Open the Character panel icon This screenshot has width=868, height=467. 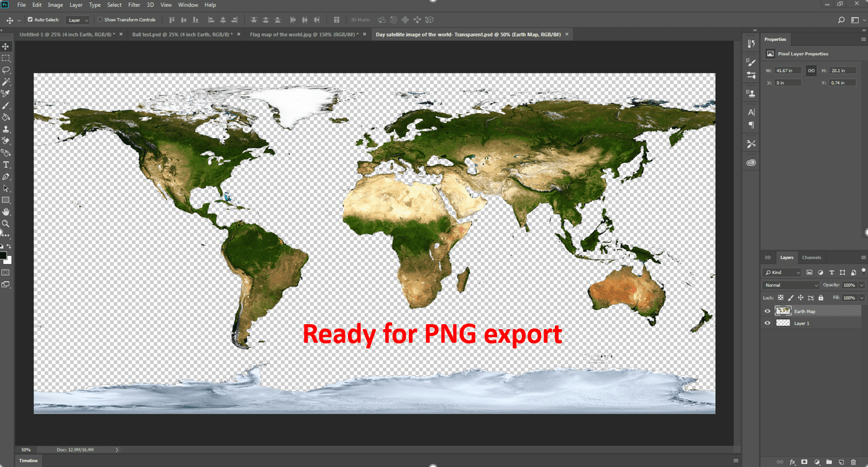(x=751, y=112)
